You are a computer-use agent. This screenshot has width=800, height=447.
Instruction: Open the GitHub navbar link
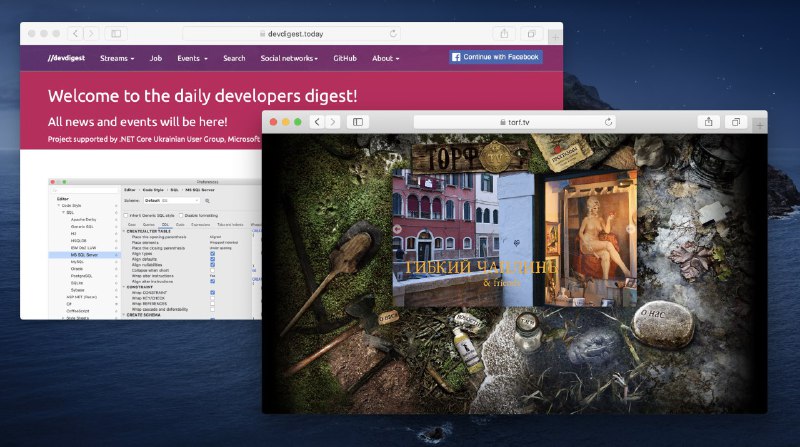[345, 58]
